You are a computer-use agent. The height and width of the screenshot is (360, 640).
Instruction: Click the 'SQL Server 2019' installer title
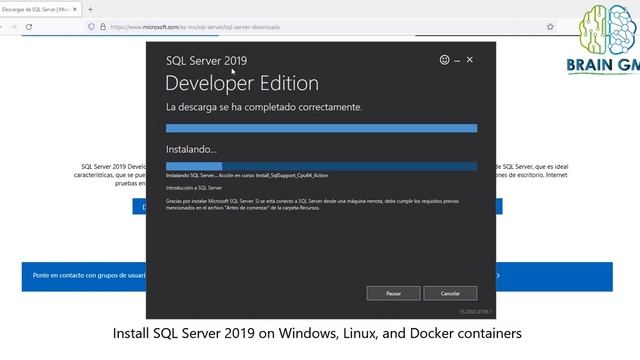206,61
